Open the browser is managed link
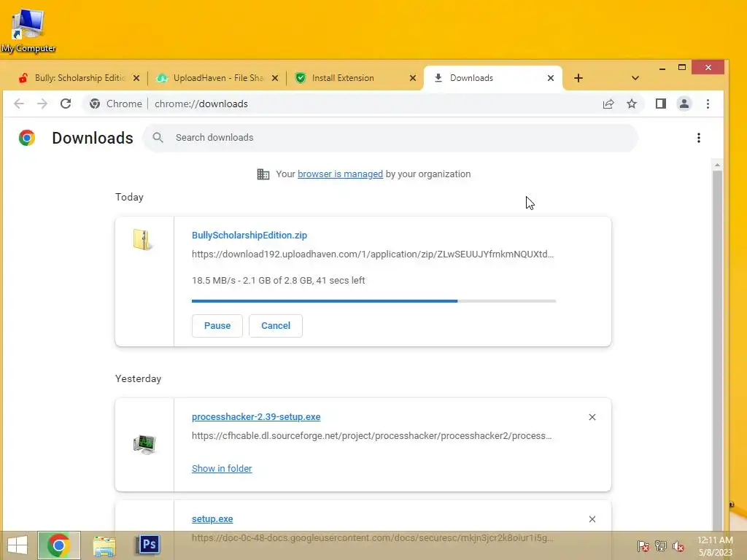The width and height of the screenshot is (747, 560). 340,174
